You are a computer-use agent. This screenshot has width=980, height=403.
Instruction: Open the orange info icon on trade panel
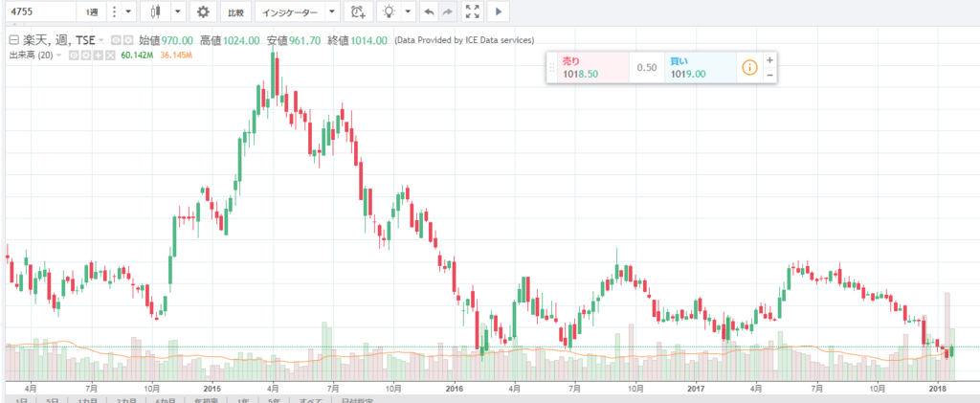tap(749, 67)
